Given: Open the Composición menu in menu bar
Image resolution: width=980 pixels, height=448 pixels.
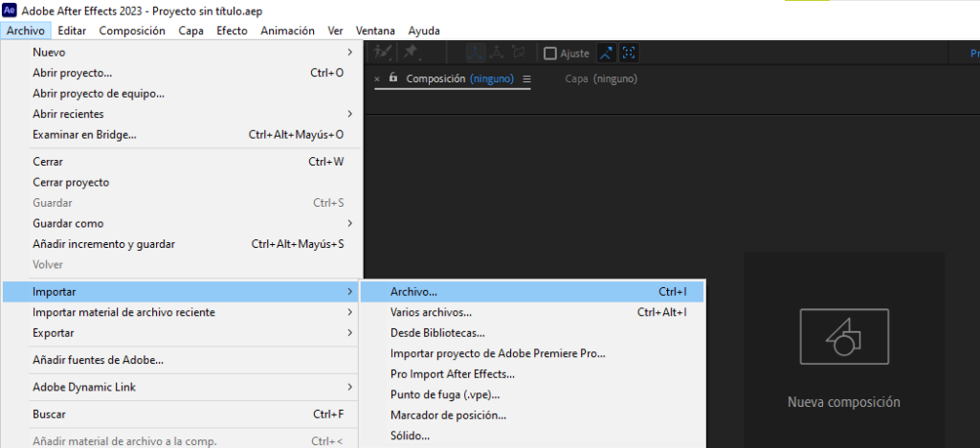Looking at the screenshot, I should [132, 31].
